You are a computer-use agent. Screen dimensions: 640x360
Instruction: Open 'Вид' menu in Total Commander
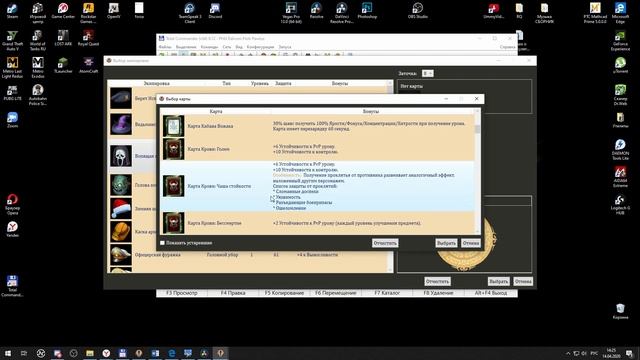(x=239, y=47)
